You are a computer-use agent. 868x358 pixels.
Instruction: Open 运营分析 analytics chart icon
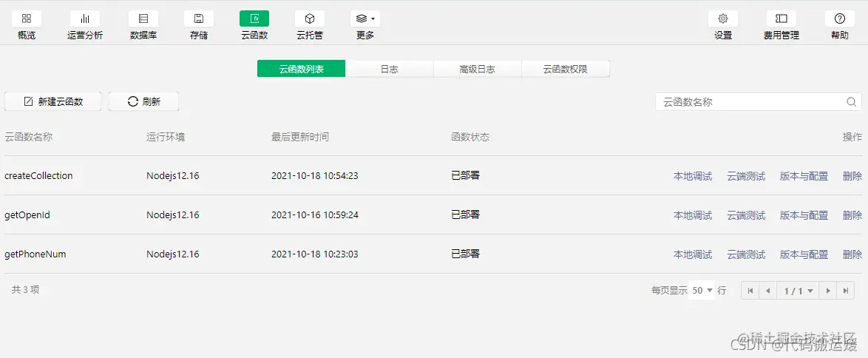point(85,18)
